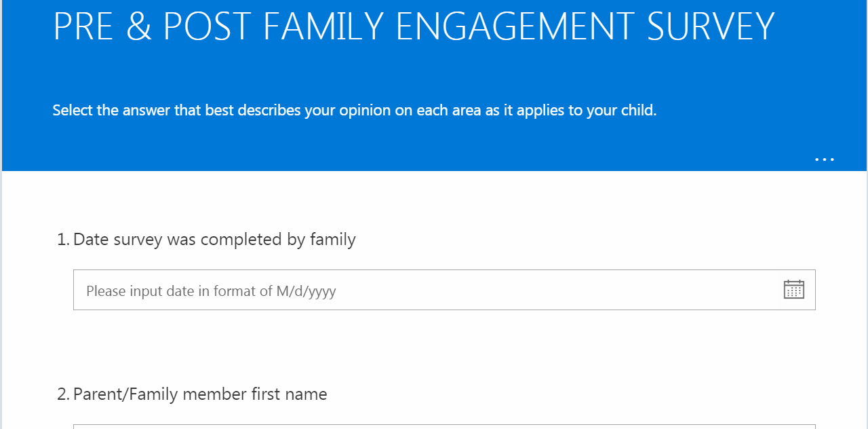Image resolution: width=868 pixels, height=429 pixels.
Task: Click the blank white space between questions 1 and 2
Action: (x=434, y=346)
